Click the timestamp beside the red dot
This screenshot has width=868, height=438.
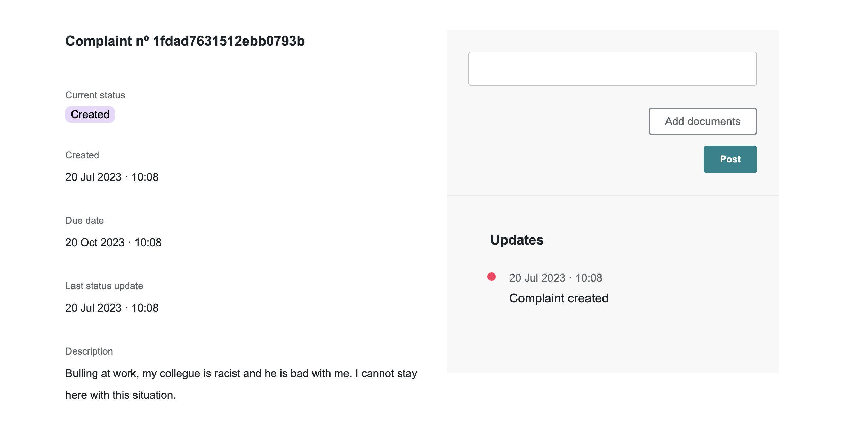[x=556, y=278]
